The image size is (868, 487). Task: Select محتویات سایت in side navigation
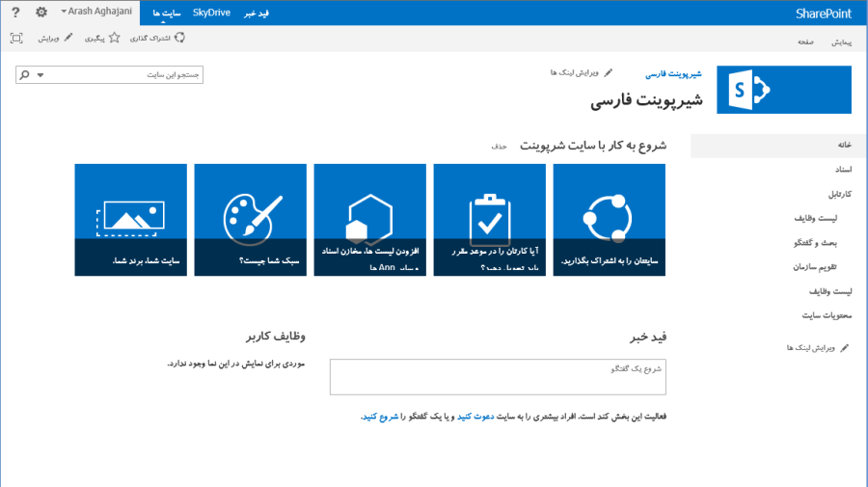[827, 315]
